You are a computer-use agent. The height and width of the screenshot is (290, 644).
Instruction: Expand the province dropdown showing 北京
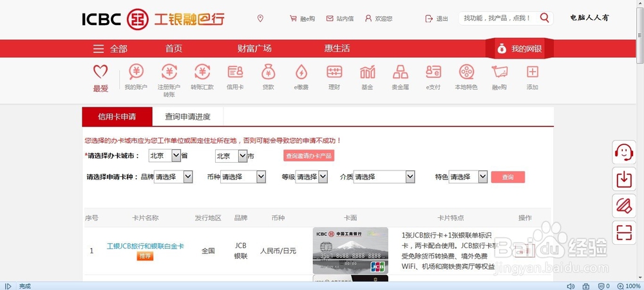click(x=165, y=156)
